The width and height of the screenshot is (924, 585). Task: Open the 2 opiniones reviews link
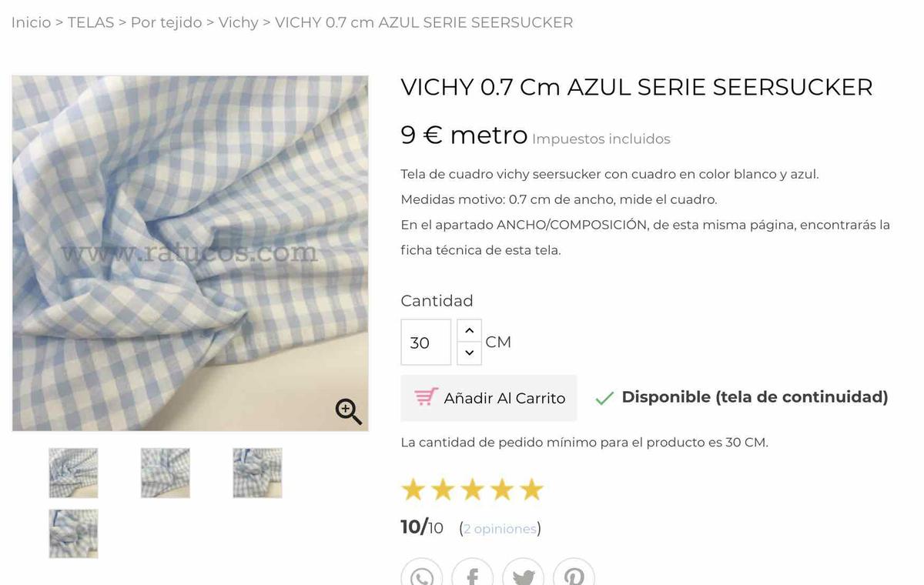[x=500, y=529]
